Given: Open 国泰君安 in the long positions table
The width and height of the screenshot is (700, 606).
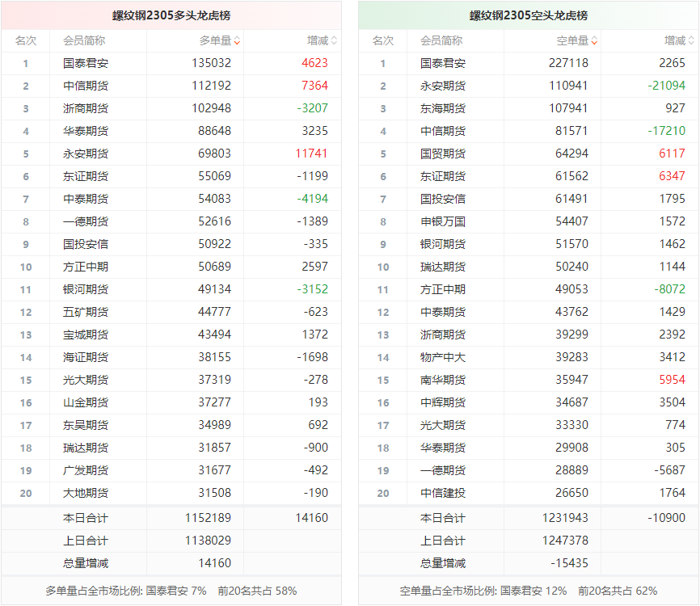Looking at the screenshot, I should click(x=85, y=63).
